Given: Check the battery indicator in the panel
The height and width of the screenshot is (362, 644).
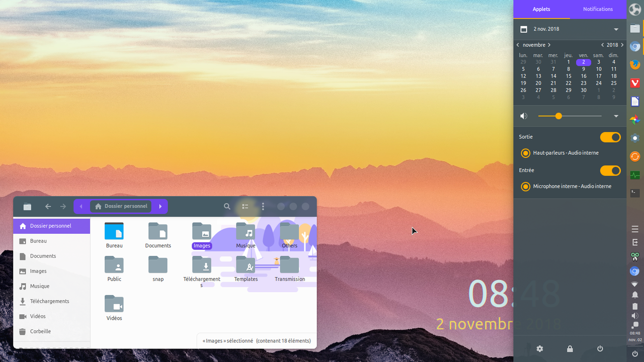Looking at the screenshot, I should pyautogui.click(x=635, y=306).
